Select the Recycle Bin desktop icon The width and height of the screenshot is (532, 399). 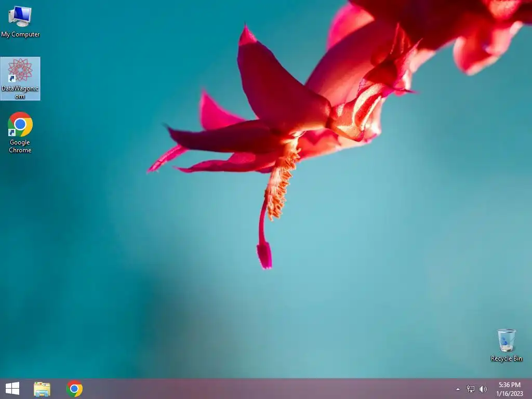506,345
